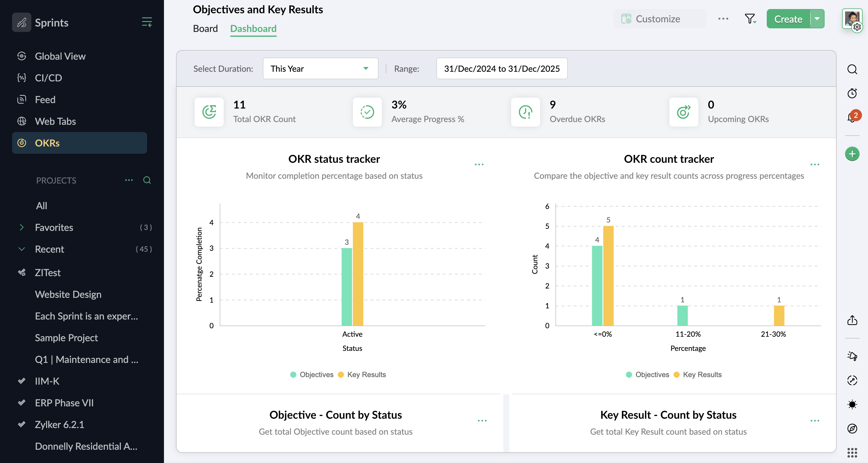
Task: Click the Active Key Results yellow bar
Action: [358, 274]
